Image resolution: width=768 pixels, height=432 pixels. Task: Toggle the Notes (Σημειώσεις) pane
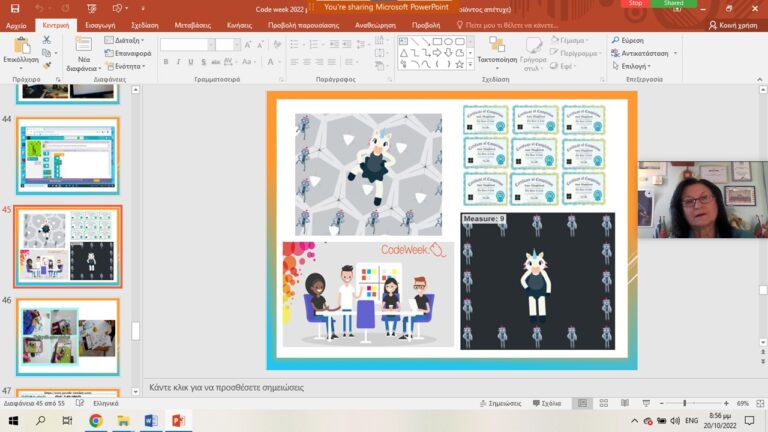click(503, 403)
